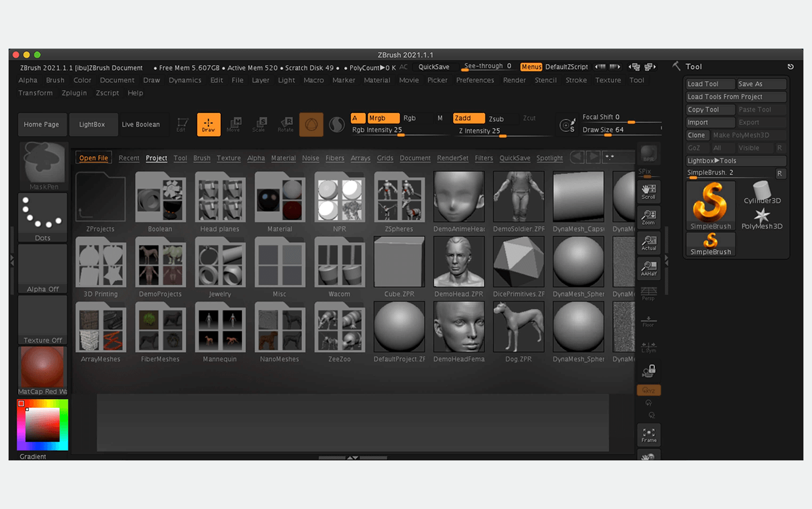Click the Frame mesh icon

click(648, 435)
